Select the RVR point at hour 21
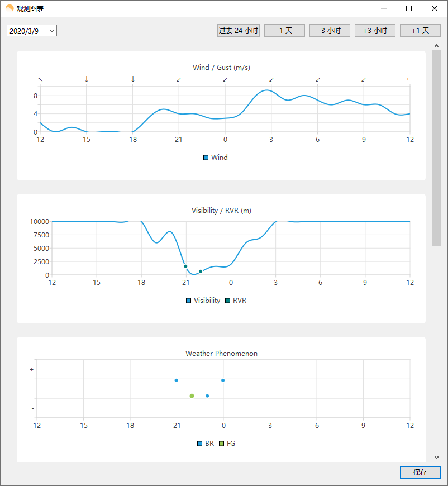Viewport: 448px width, 486px height. (185, 266)
